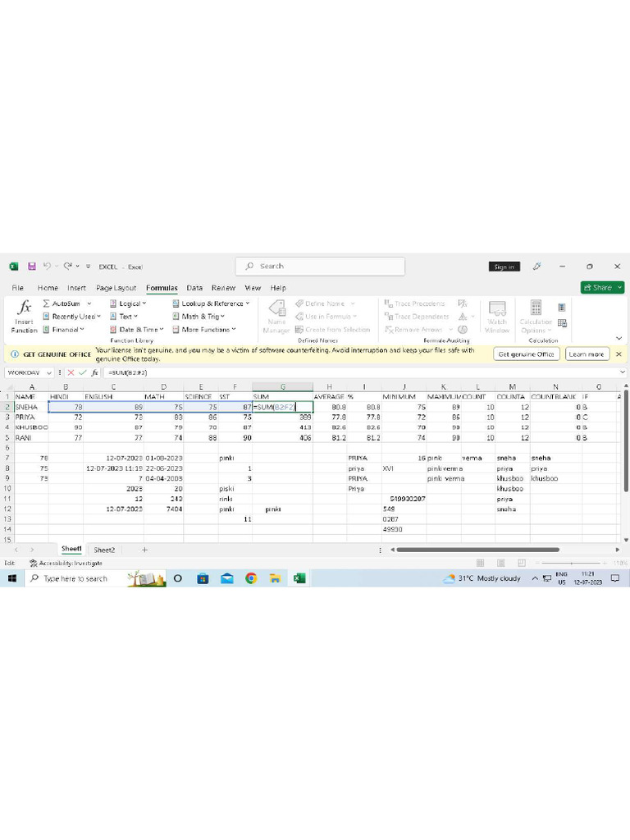Confirm formula with the checkmark icon
The image size is (630, 840).
(83, 372)
